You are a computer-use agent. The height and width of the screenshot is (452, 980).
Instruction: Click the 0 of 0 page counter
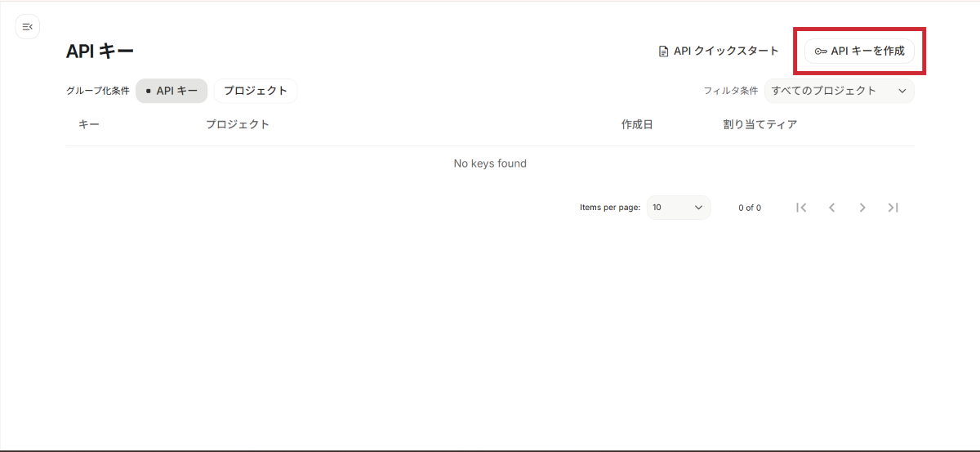click(750, 208)
